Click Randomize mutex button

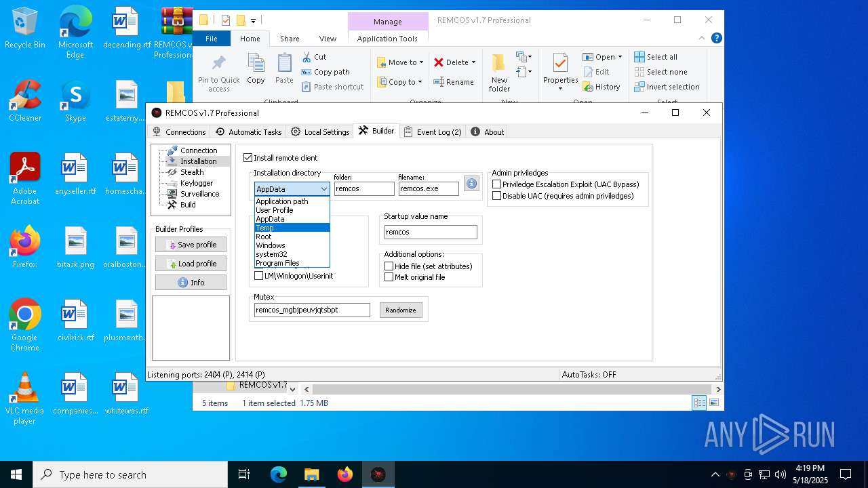pyautogui.click(x=401, y=310)
